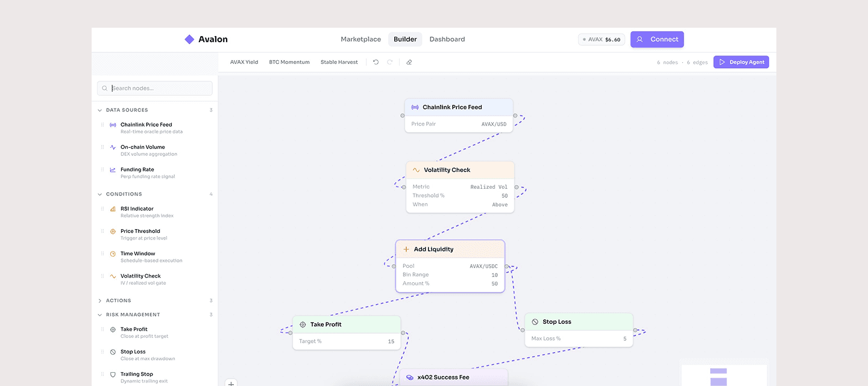
Task: Click the Connect wallet button
Action: pos(657,39)
